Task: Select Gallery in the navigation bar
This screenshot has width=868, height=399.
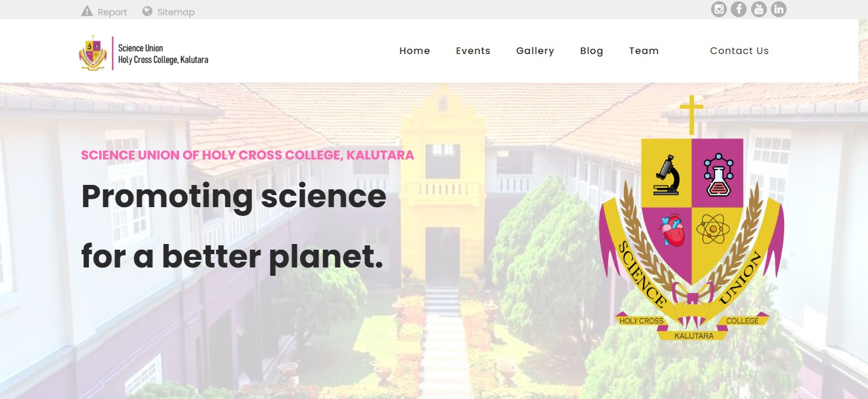Action: click(535, 51)
